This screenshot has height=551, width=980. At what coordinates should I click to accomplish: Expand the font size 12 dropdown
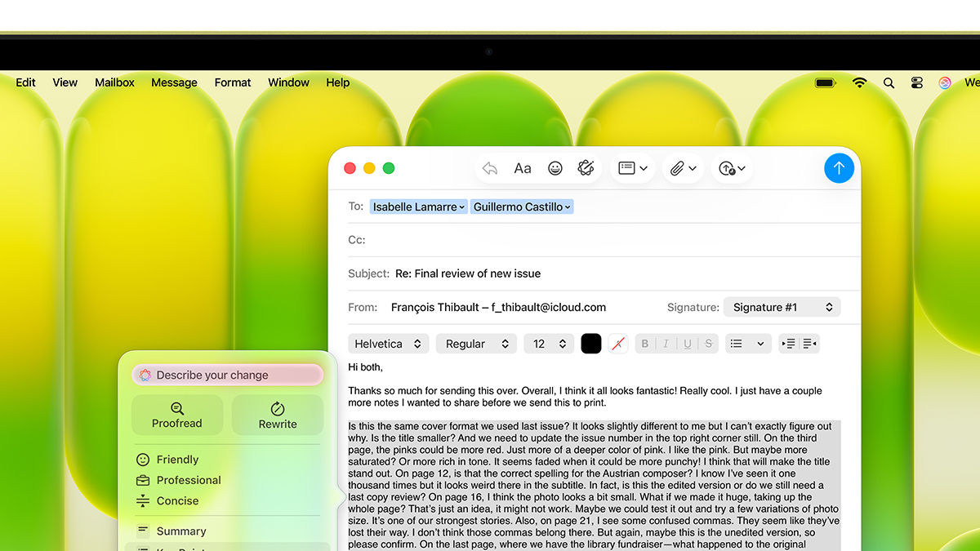[549, 344]
